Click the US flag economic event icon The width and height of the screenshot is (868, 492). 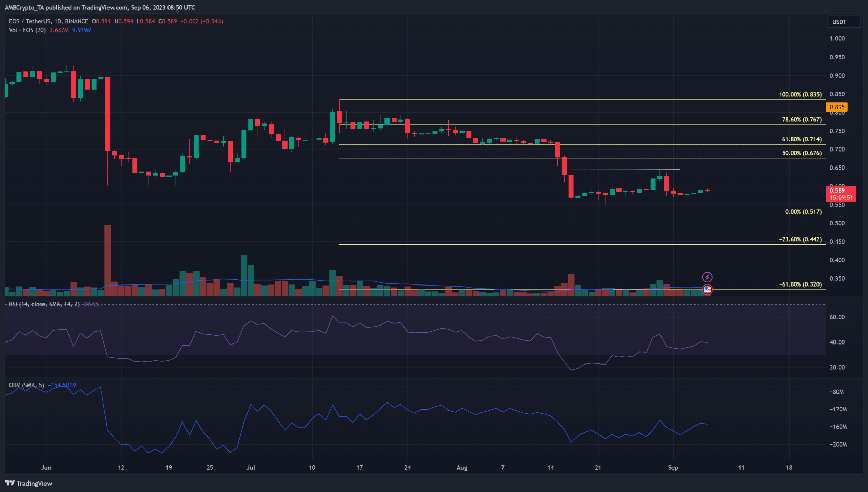coord(707,290)
